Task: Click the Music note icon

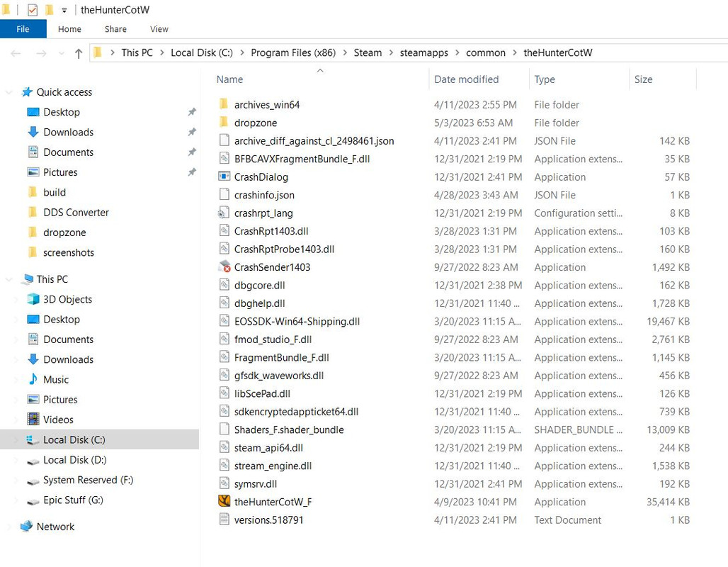Action: pyautogui.click(x=33, y=379)
